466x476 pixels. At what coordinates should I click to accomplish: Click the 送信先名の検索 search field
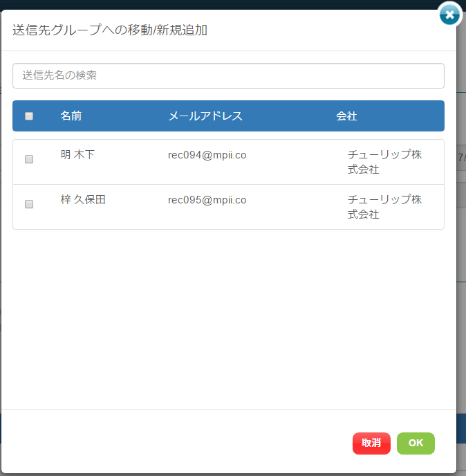click(228, 76)
